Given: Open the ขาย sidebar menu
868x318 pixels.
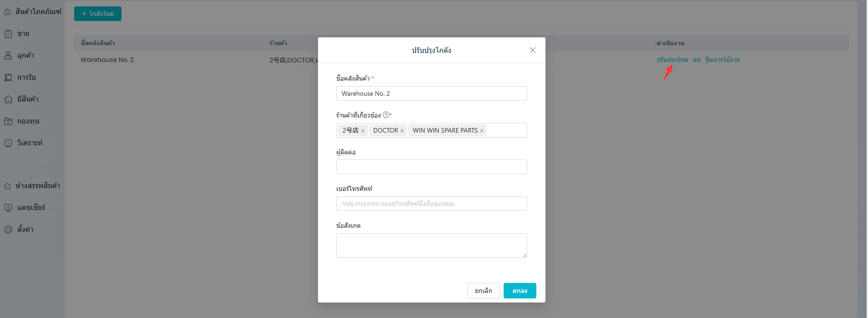Looking at the screenshot, I should click(x=23, y=34).
